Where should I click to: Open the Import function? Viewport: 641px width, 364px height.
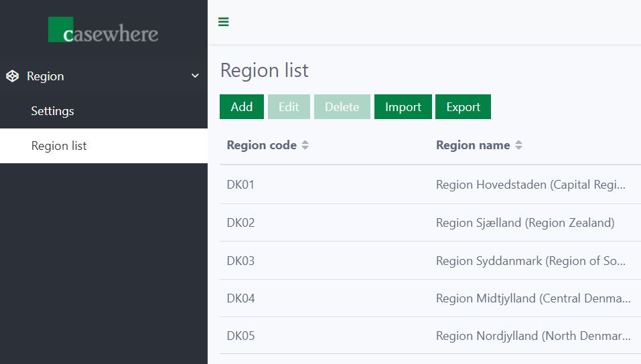click(x=403, y=107)
